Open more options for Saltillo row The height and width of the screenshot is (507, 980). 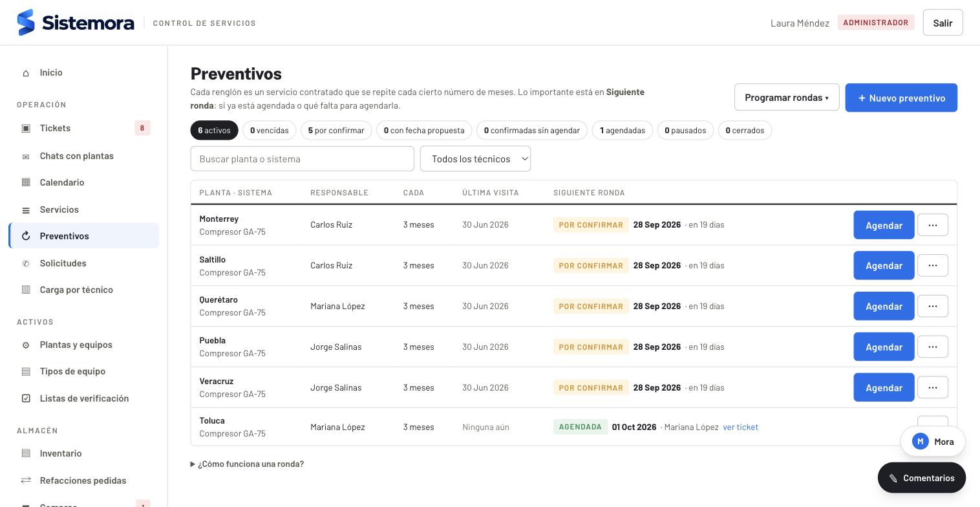932,266
